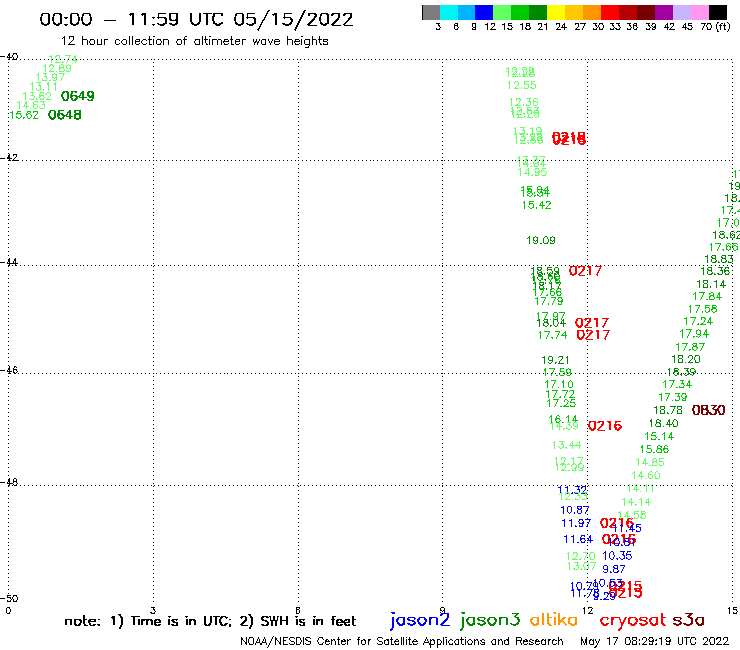Click the blue wave height value '11.97'
Viewport: 740px width, 650px height.
point(576,523)
